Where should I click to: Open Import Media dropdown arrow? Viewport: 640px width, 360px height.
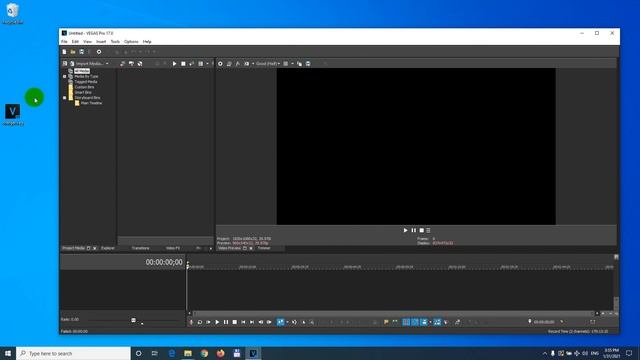107,64
